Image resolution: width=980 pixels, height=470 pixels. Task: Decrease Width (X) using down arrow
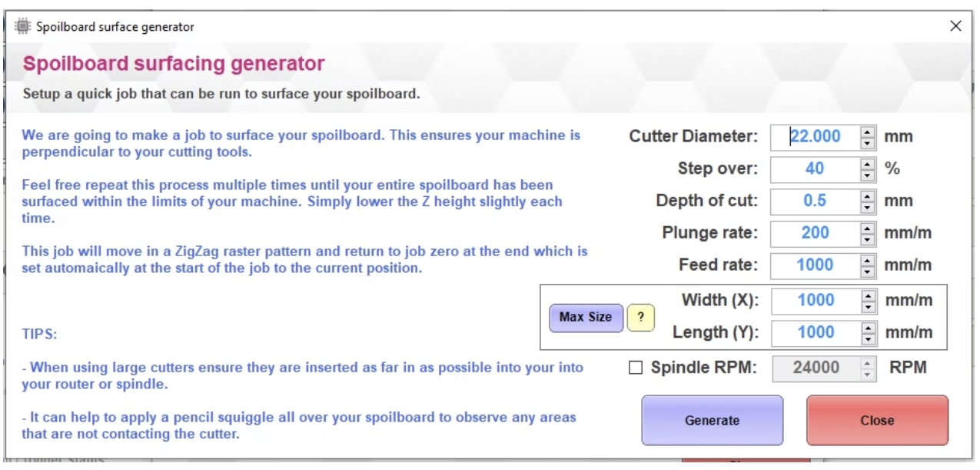click(x=868, y=305)
